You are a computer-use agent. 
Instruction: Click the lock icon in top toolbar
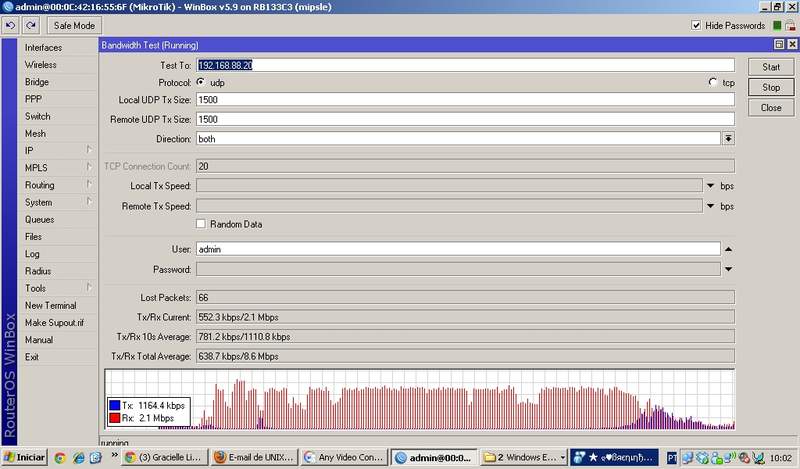790,26
